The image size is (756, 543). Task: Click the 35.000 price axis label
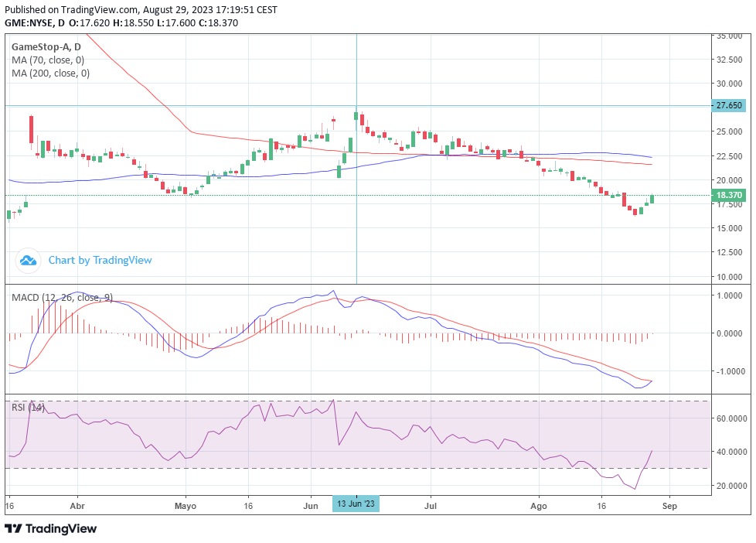pyautogui.click(x=729, y=36)
